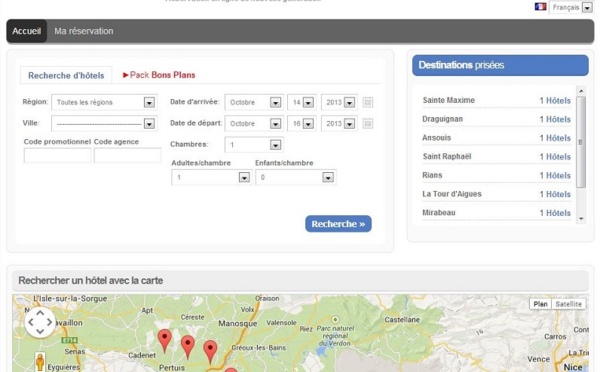Select the Recherche d'hôtels tab
This screenshot has height=372, width=600.
[x=66, y=75]
